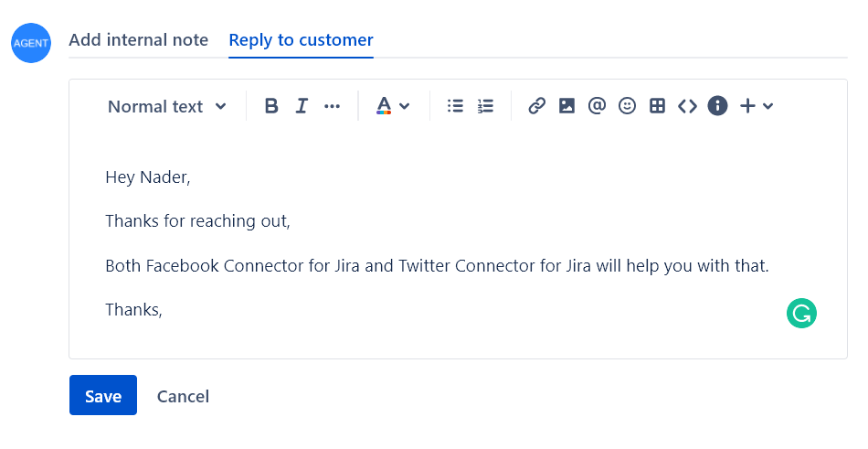This screenshot has height=449, width=868.
Task: Toggle bold formatting
Action: click(271, 106)
